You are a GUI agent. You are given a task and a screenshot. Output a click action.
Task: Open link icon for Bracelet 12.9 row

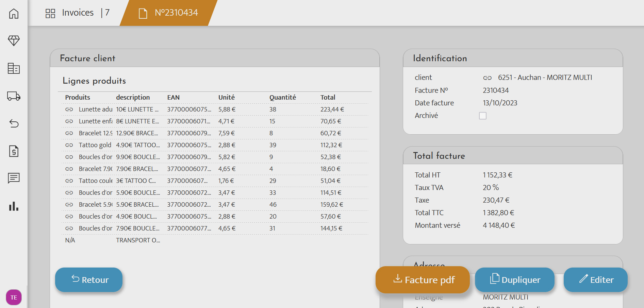tap(69, 133)
